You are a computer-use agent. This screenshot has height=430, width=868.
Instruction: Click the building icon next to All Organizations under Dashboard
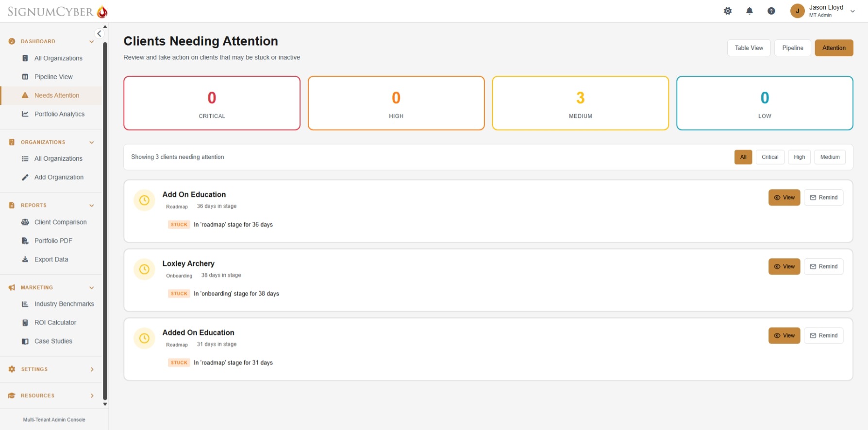point(25,58)
